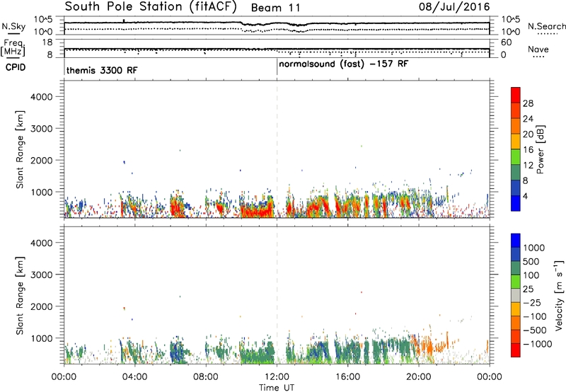
Task: Click 'Slant Range [km]' label of power panel
Action: pos(20,149)
